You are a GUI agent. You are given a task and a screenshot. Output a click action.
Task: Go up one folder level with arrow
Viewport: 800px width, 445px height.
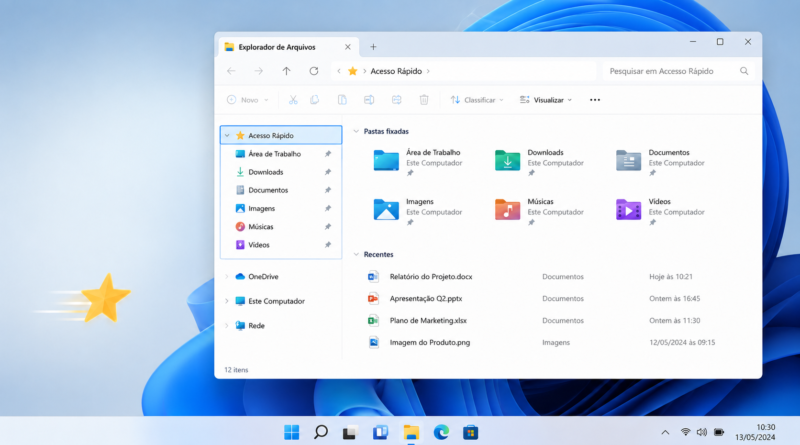286,71
